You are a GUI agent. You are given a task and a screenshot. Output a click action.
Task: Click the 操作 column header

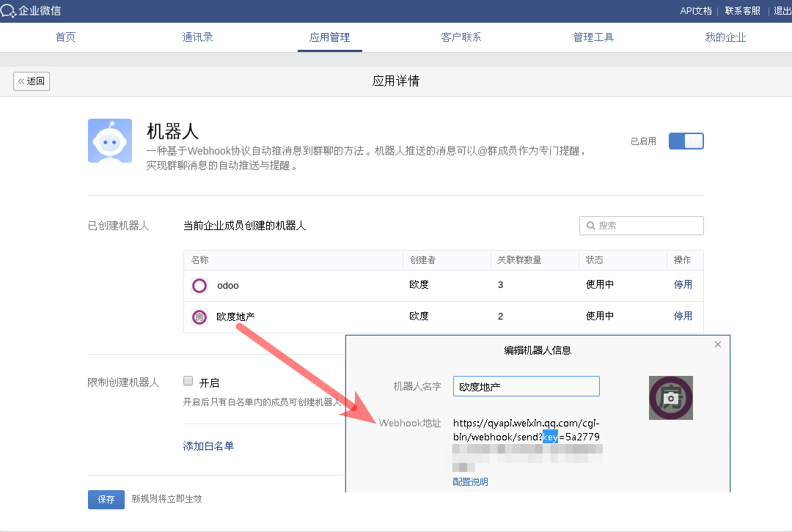[683, 260]
